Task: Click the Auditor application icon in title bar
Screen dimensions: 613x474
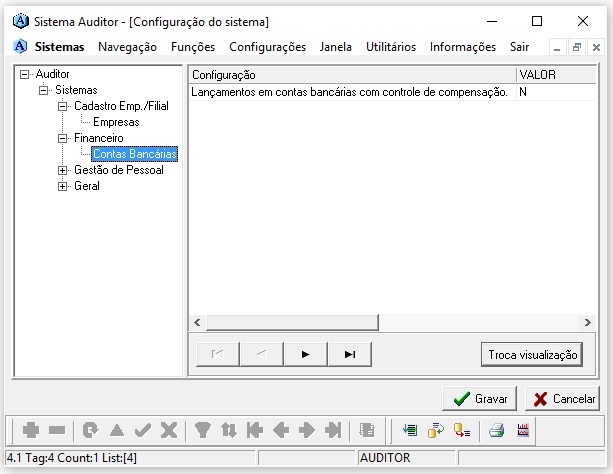Action: [x=21, y=21]
